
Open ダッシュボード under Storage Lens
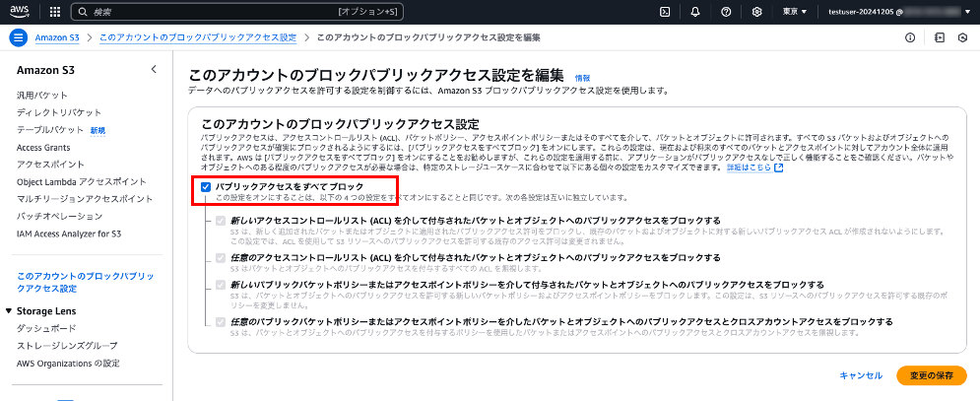(46, 328)
